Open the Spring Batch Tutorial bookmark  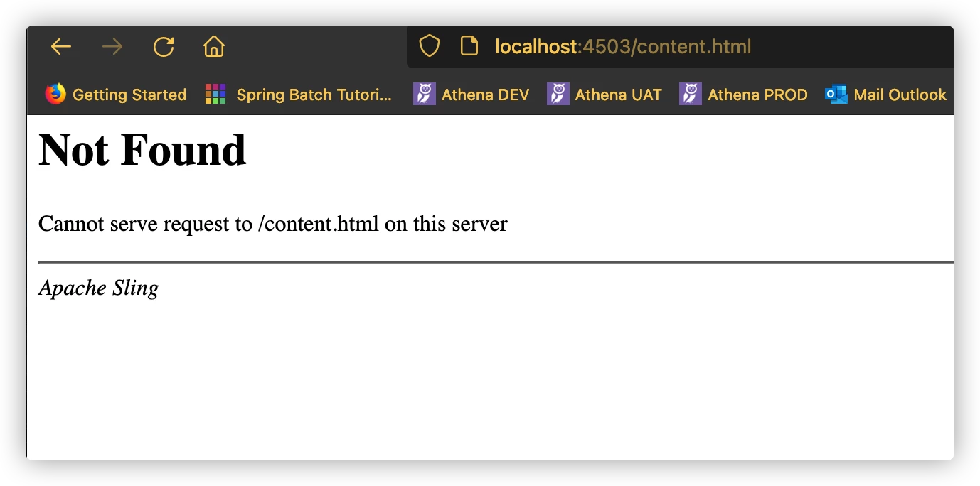pos(299,94)
